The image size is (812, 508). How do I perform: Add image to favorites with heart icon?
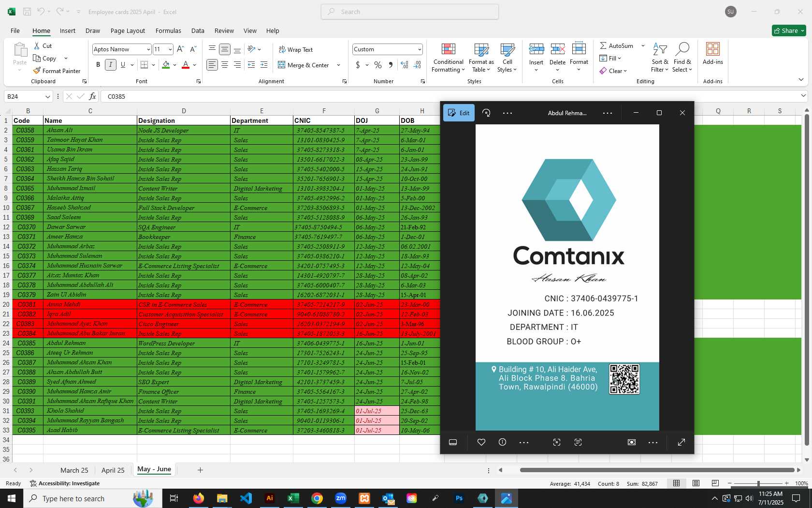(481, 442)
